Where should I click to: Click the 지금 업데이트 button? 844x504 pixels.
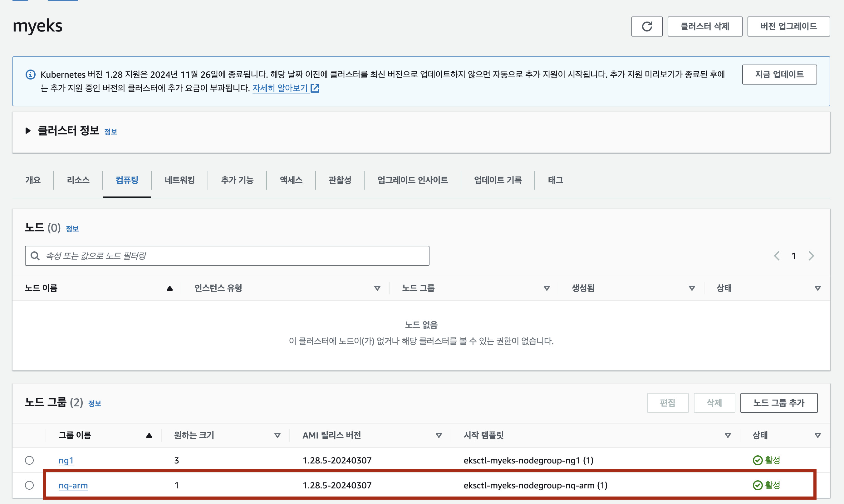[779, 74]
